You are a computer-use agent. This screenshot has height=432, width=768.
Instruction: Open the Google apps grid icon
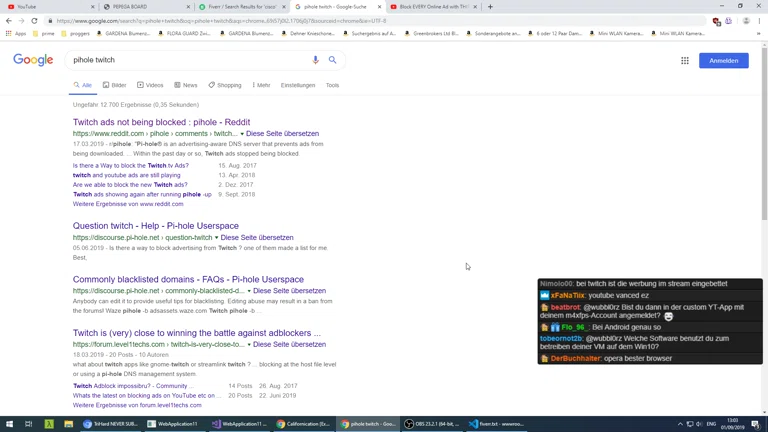pos(685,61)
